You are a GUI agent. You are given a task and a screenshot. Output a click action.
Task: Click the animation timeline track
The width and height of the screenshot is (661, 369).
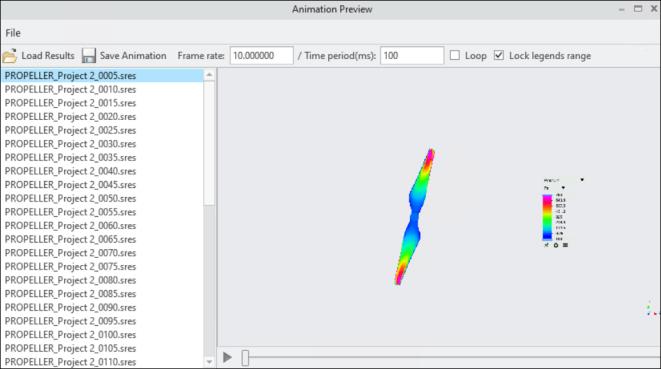click(x=453, y=358)
